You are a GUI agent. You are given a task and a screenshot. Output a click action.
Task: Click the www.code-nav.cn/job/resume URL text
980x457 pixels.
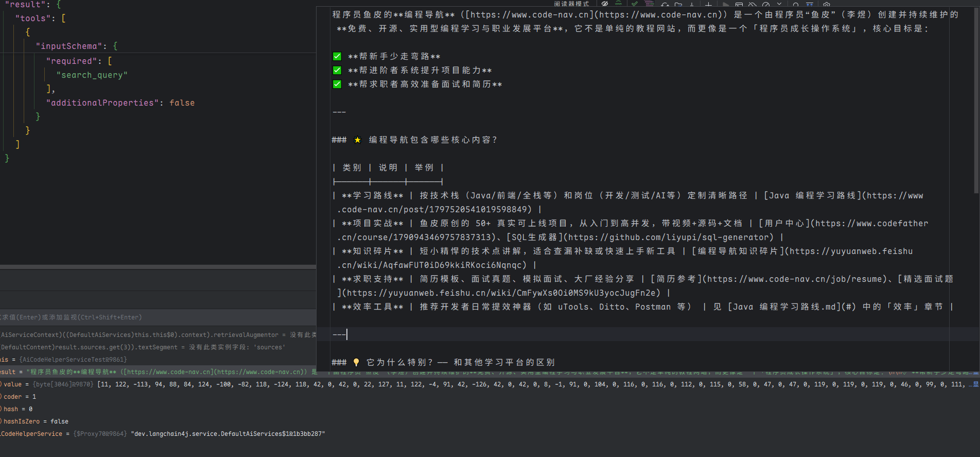(x=795, y=279)
